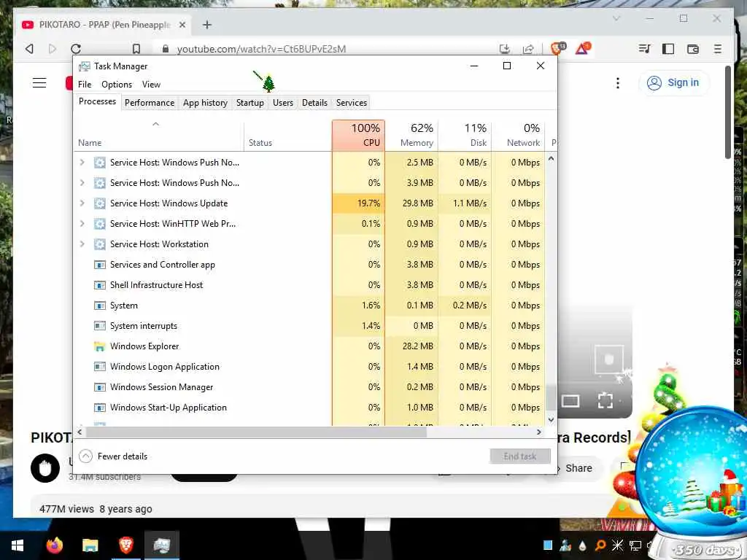The width and height of the screenshot is (747, 560).
Task: Go to the Processes tab
Action: pyautogui.click(x=97, y=101)
